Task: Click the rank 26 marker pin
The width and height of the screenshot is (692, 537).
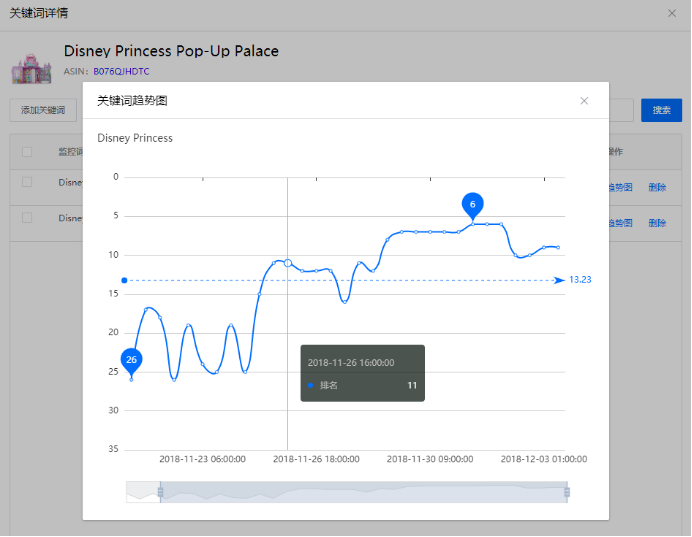Action: pos(131,359)
